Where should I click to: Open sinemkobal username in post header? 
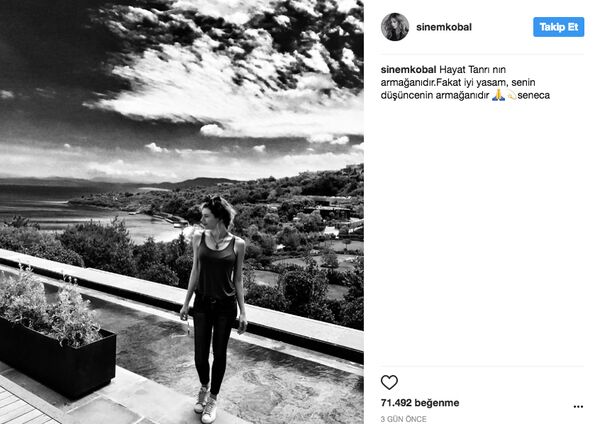pyautogui.click(x=443, y=27)
